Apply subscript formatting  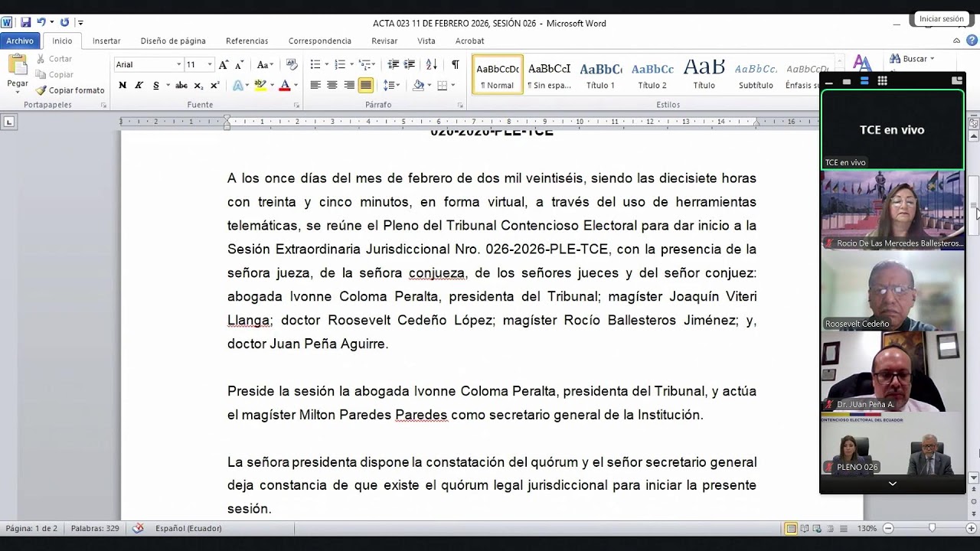tap(198, 86)
